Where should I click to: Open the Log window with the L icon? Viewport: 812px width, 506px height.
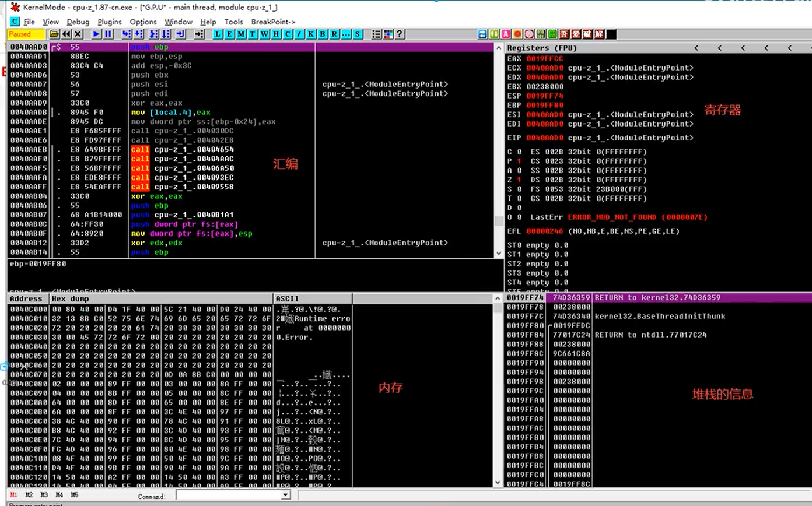[218, 34]
